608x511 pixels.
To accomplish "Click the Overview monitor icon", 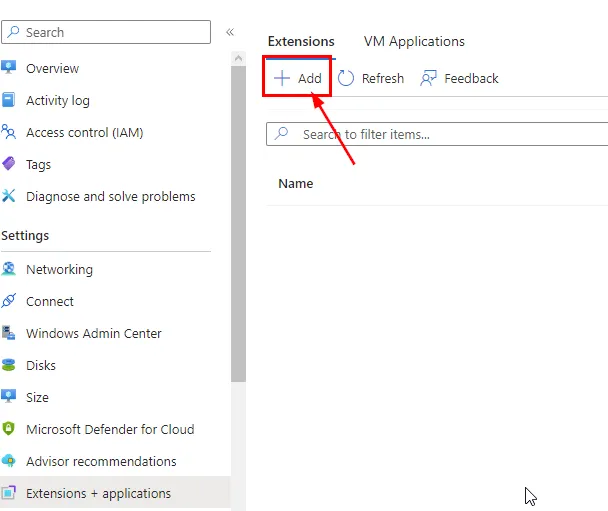I will click(x=9, y=68).
